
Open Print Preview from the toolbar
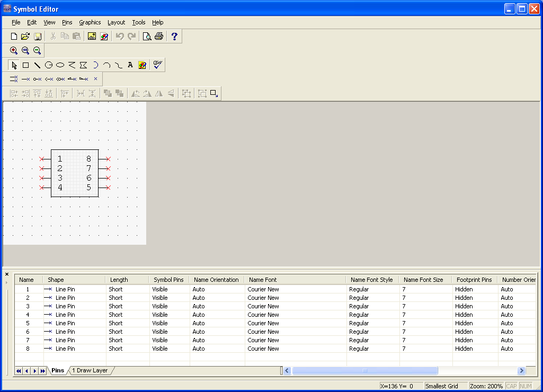(x=147, y=37)
